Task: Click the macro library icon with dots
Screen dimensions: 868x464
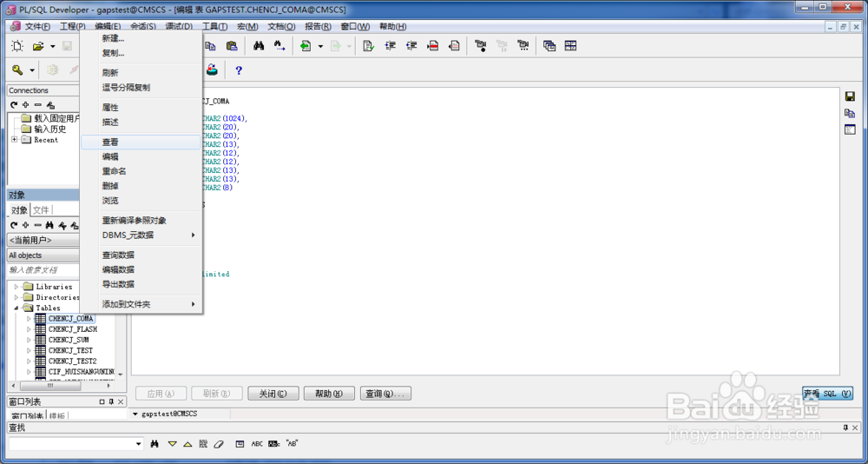Action: click(523, 47)
